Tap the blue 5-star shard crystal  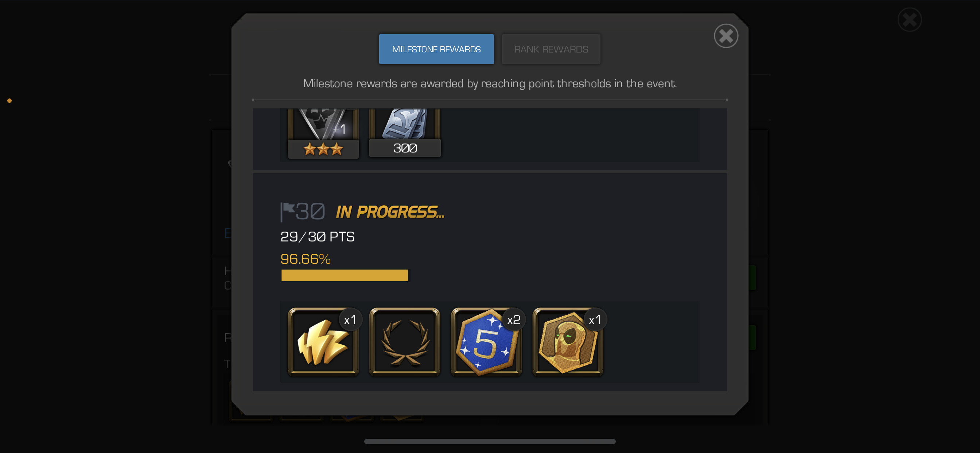tap(486, 342)
